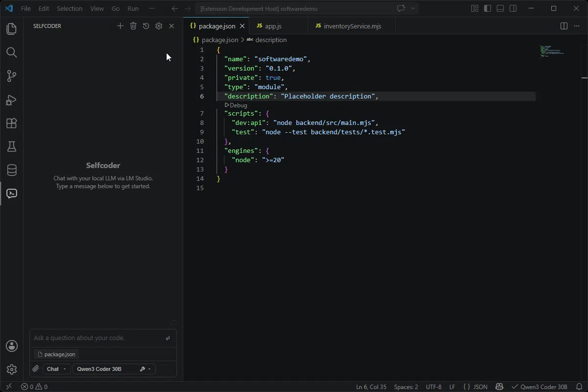Open the Edit menu
The width and height of the screenshot is (588, 392).
pyautogui.click(x=44, y=8)
